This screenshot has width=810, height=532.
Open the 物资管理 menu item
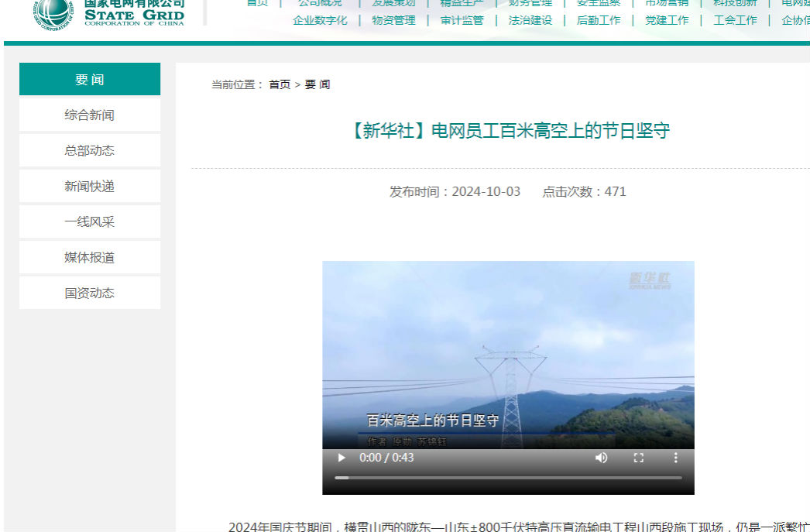[393, 21]
